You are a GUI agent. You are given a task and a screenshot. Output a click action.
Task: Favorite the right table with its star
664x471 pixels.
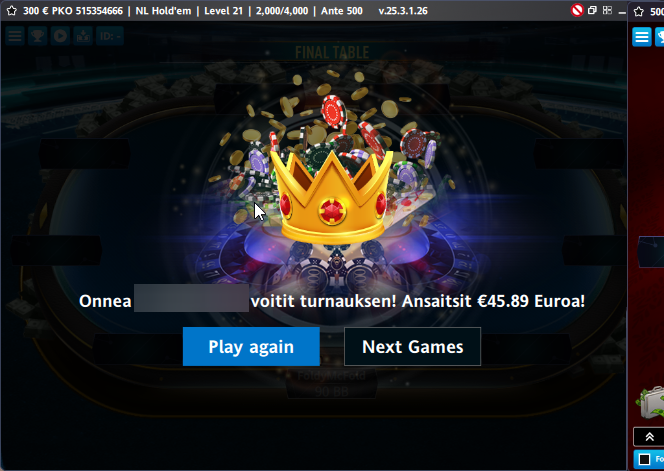tap(639, 11)
